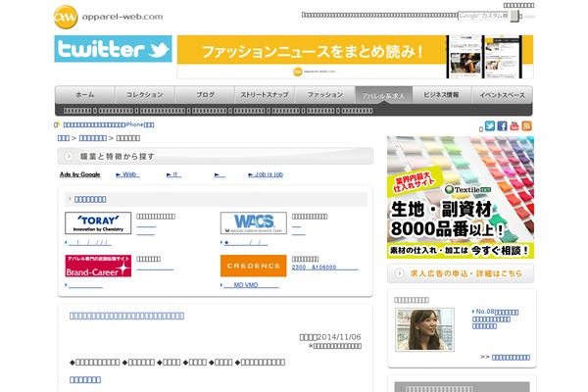Image resolution: width=588 pixels, height=392 pixels.
Task: Click the 2300 &106000 link
Action: coord(325,268)
